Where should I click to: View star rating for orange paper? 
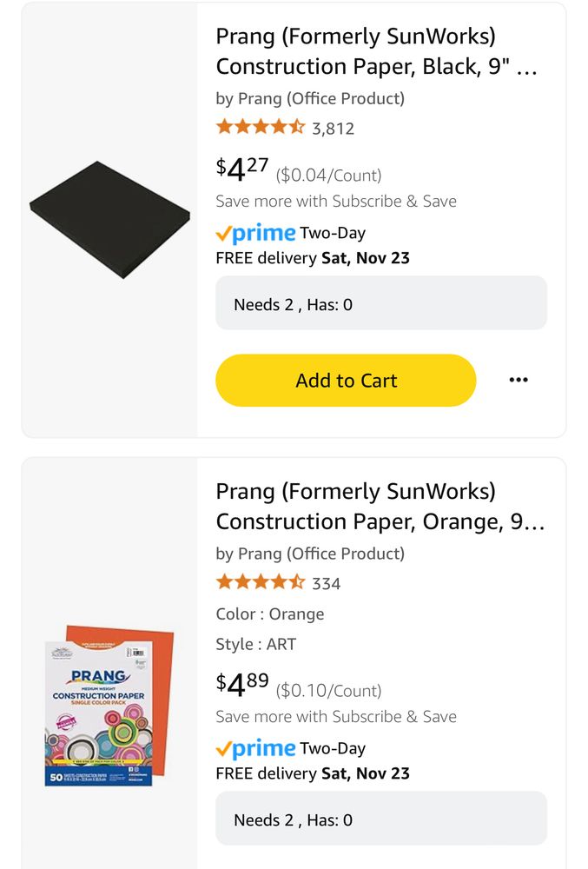tap(260, 582)
